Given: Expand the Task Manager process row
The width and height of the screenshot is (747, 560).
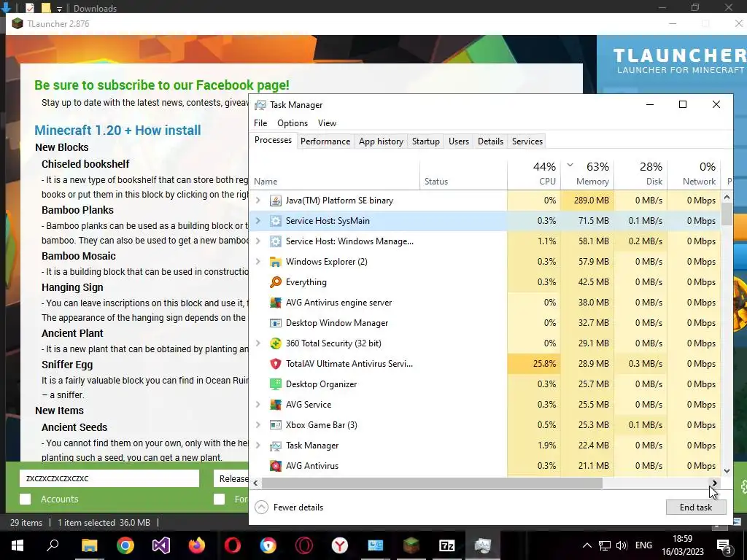Looking at the screenshot, I should point(258,446).
